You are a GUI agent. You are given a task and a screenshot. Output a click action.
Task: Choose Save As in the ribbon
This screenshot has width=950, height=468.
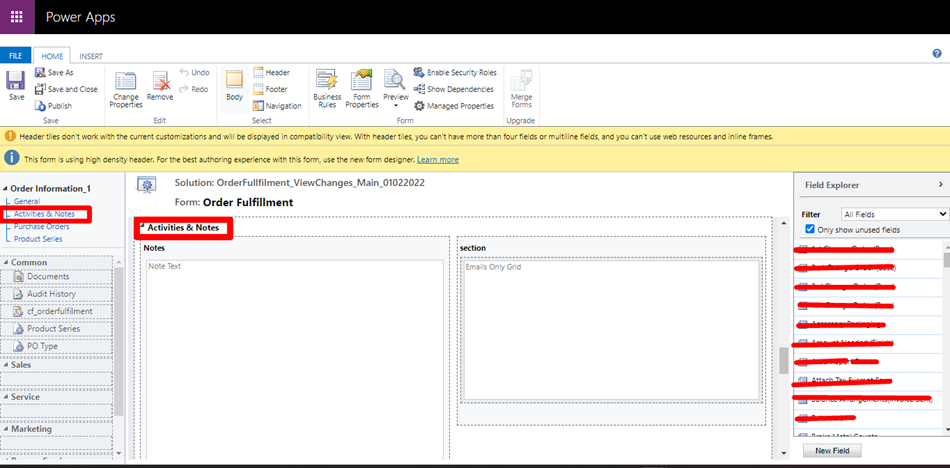(x=54, y=73)
